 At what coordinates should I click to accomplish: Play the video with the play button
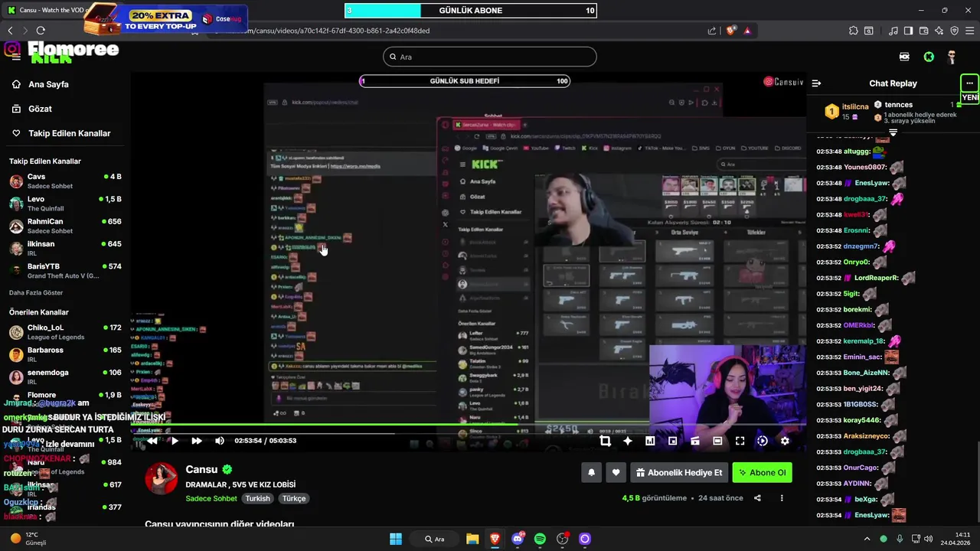pos(175,441)
